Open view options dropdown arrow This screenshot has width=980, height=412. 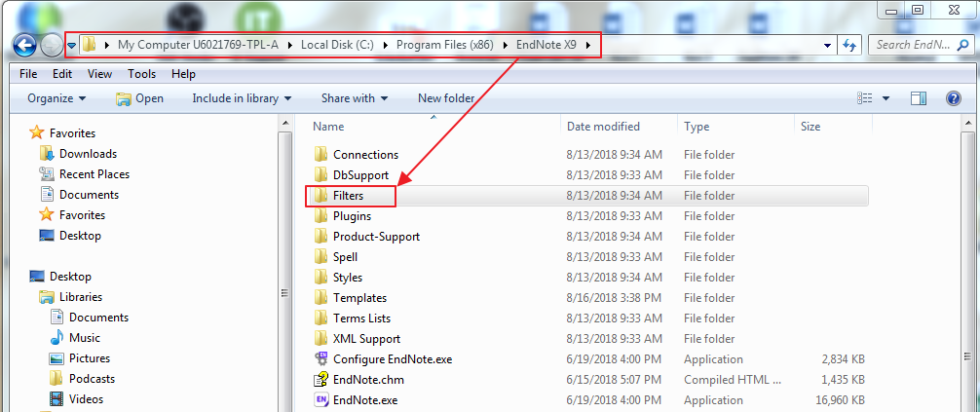pyautogui.click(x=886, y=98)
